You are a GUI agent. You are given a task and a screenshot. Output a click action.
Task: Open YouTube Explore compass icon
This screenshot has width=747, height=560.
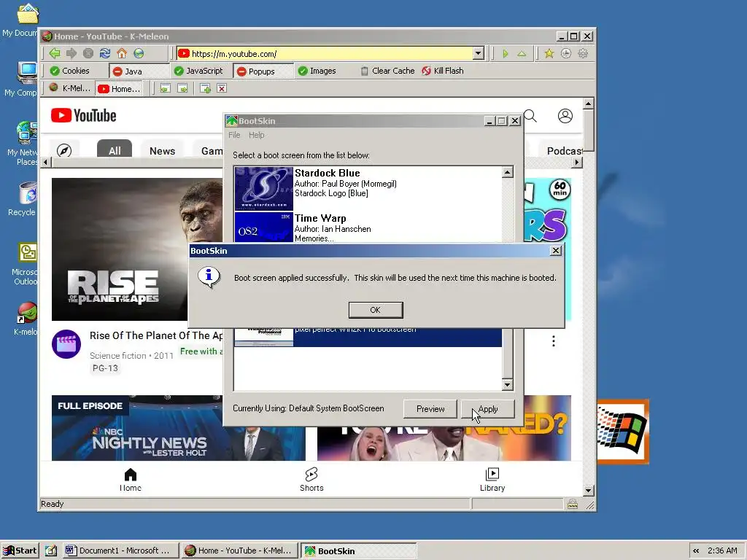[64, 151]
